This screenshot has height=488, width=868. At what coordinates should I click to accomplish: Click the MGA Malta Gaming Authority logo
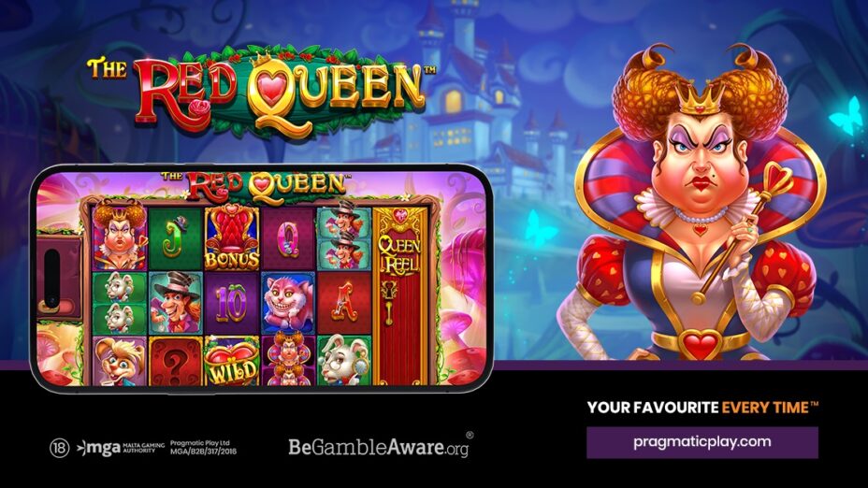[x=120, y=447]
